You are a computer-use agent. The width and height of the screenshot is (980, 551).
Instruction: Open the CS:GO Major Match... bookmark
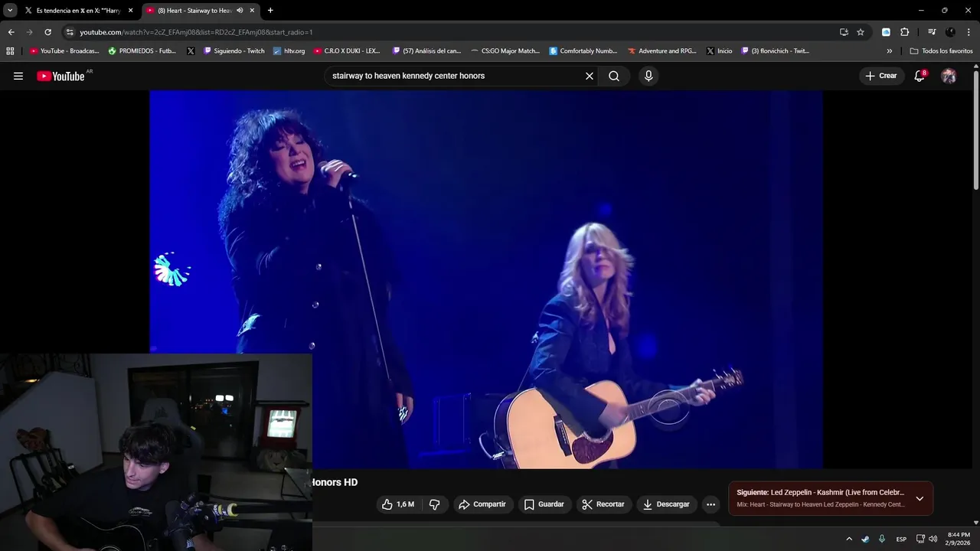tap(505, 51)
